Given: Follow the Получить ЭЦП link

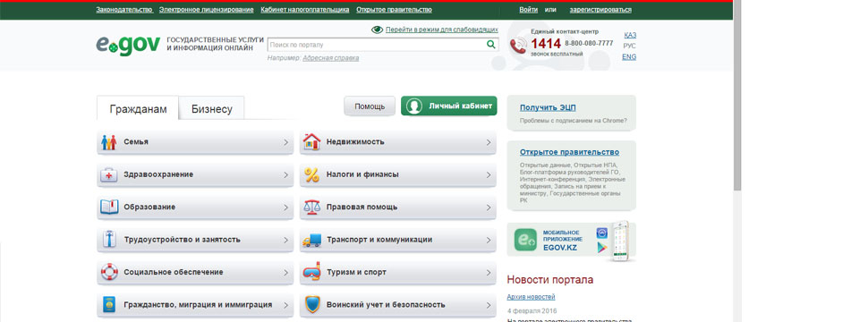Looking at the screenshot, I should click(548, 107).
